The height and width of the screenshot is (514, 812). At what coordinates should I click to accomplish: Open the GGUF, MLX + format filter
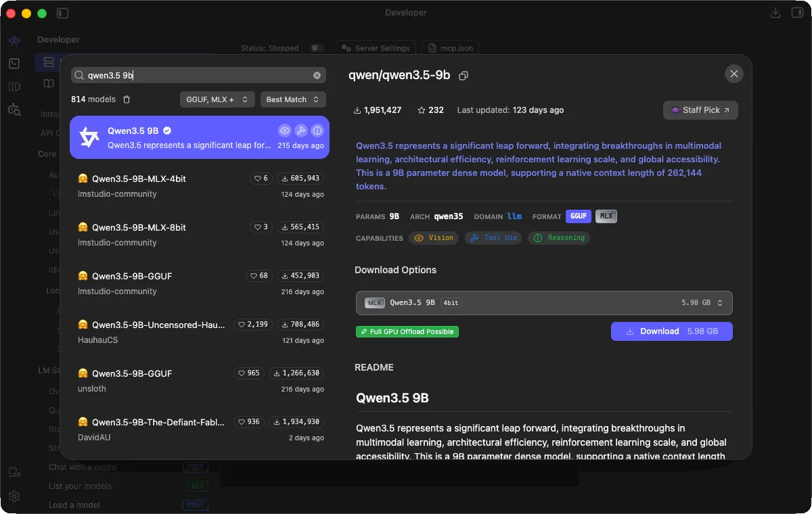(x=218, y=99)
